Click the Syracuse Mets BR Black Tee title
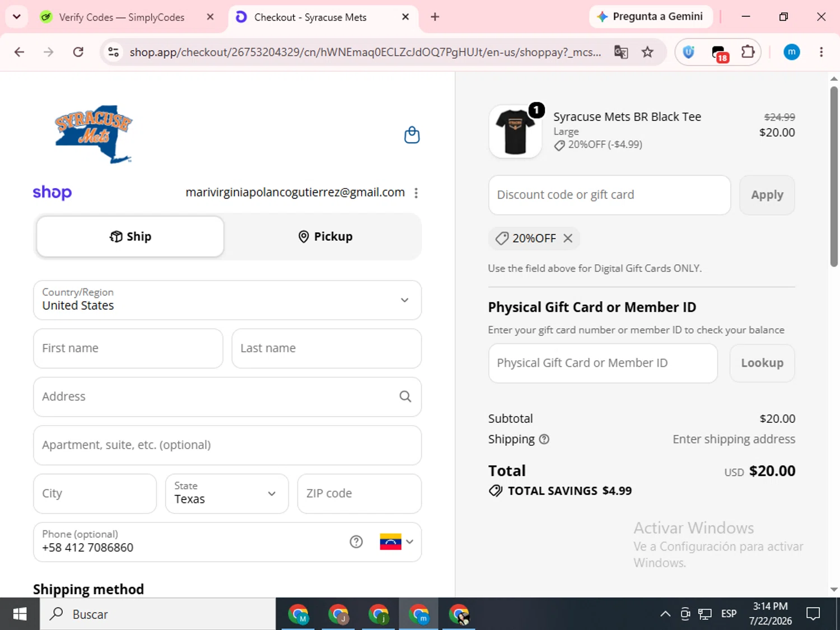 click(x=627, y=116)
